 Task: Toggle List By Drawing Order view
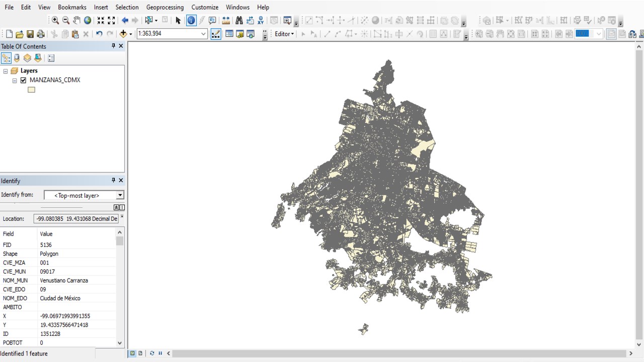tap(6, 58)
